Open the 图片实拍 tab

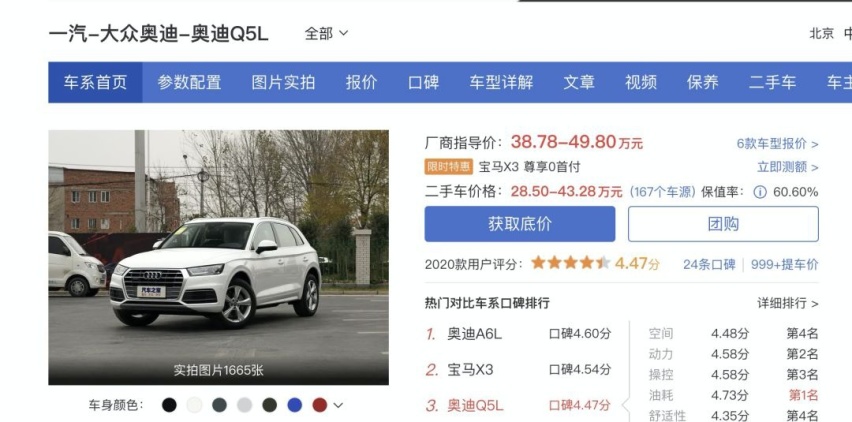[x=283, y=83]
